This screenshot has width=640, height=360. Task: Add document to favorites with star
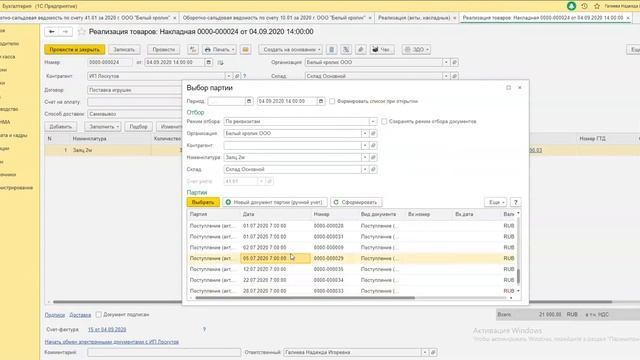pyautogui.click(x=82, y=31)
